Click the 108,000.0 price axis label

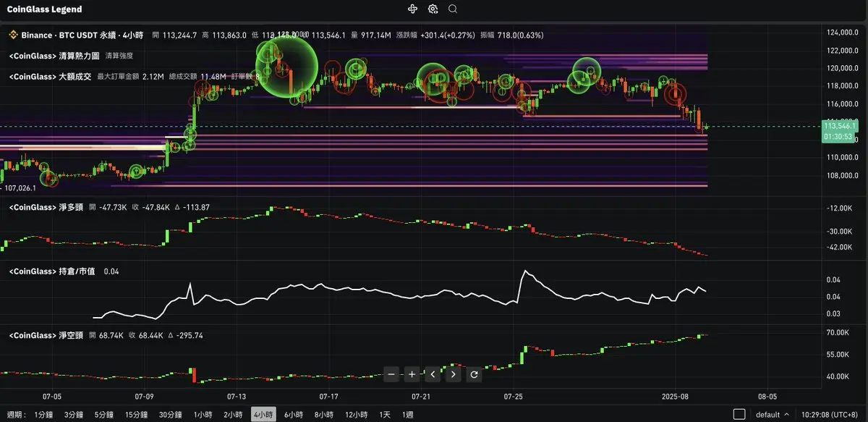841,176
